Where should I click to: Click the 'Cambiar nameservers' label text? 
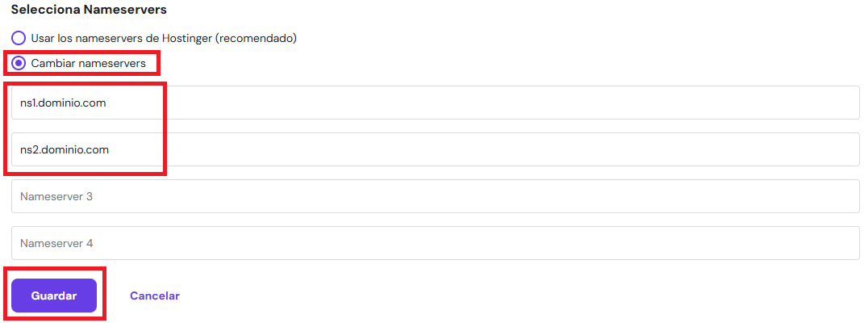(88, 63)
